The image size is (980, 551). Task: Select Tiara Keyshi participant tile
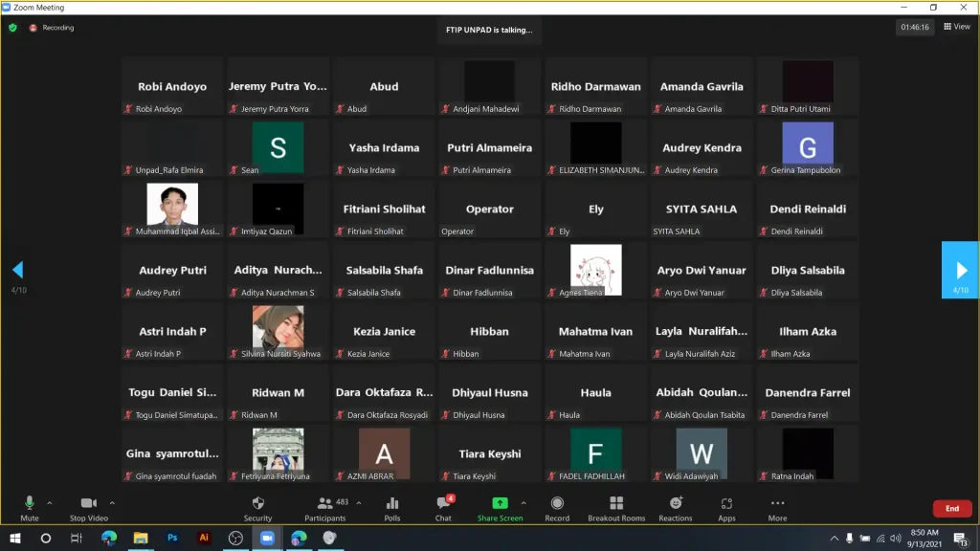coord(489,454)
